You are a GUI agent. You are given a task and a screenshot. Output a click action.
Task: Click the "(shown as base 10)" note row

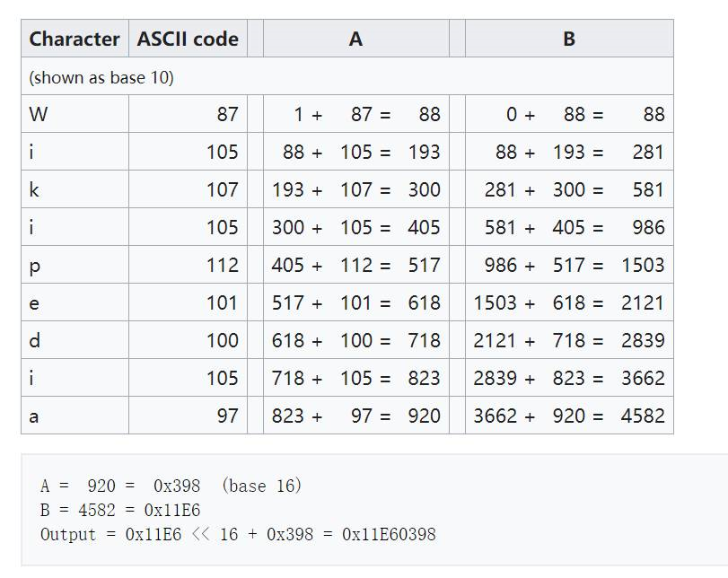click(x=101, y=77)
